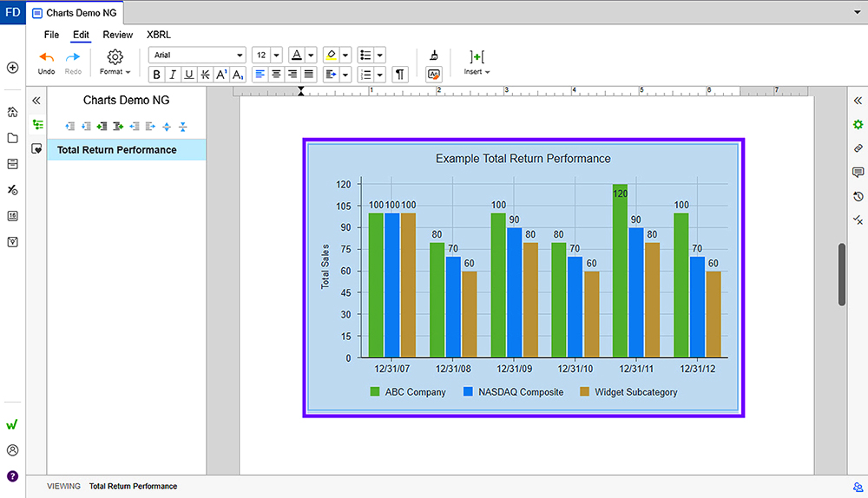The width and height of the screenshot is (868, 498).
Task: Open the Review menu
Action: pos(118,35)
